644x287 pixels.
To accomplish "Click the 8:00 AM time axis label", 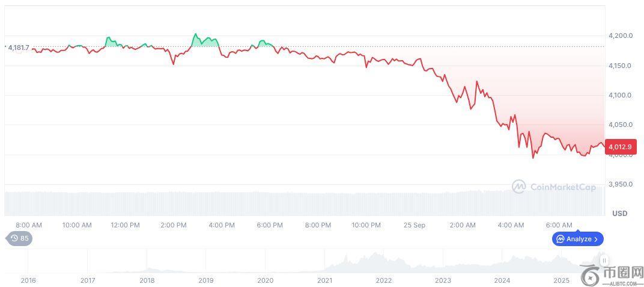I will [29, 225].
